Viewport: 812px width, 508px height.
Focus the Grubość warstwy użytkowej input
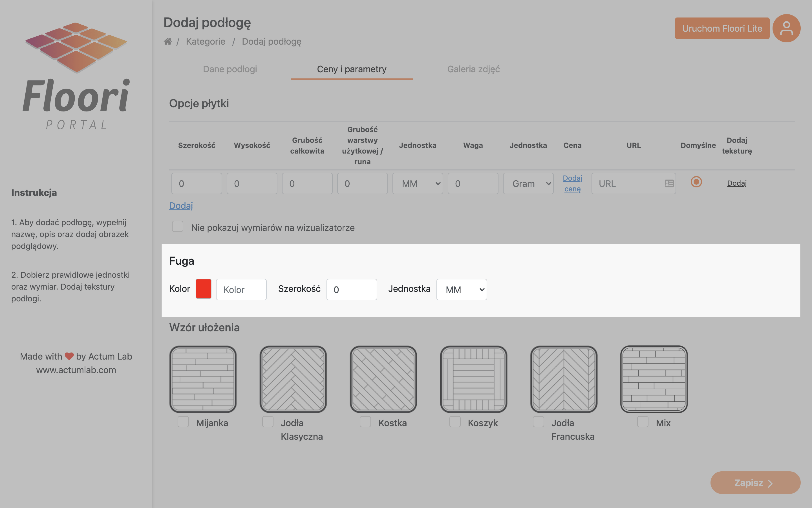[362, 183]
